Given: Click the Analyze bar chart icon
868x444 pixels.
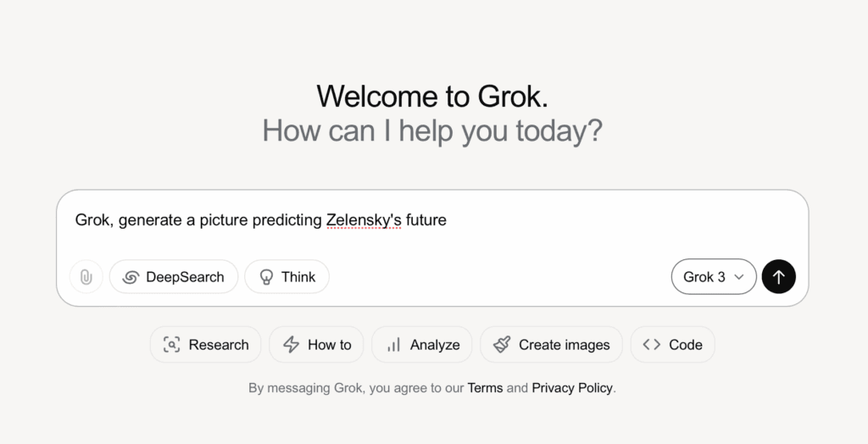Looking at the screenshot, I should pyautogui.click(x=393, y=346).
